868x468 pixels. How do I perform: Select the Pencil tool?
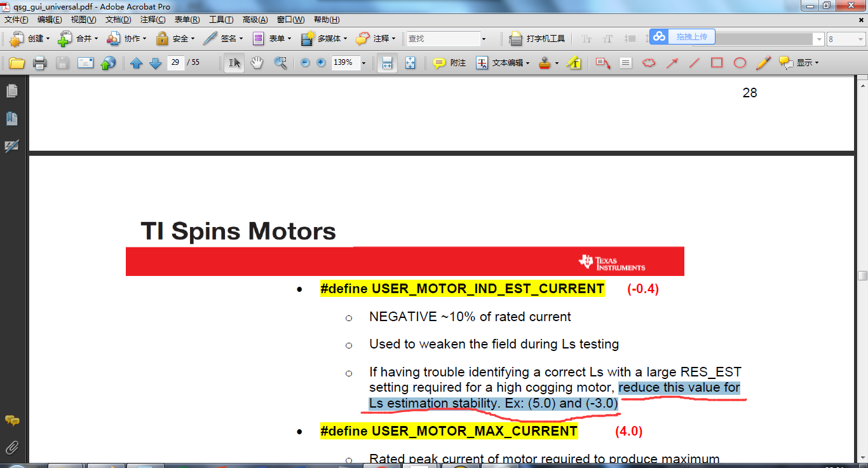pyautogui.click(x=763, y=63)
